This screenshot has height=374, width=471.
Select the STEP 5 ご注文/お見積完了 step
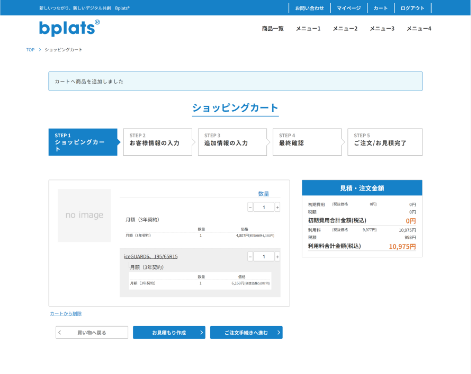tap(385, 142)
